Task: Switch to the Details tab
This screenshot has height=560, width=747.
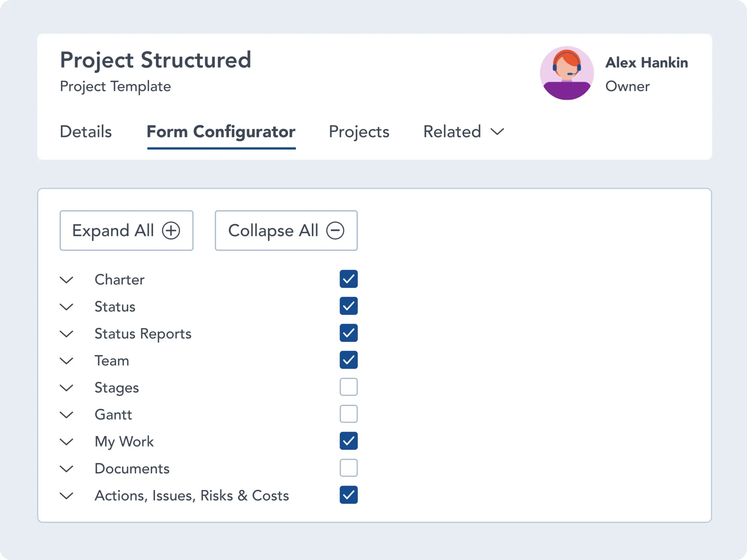Action: pyautogui.click(x=85, y=132)
